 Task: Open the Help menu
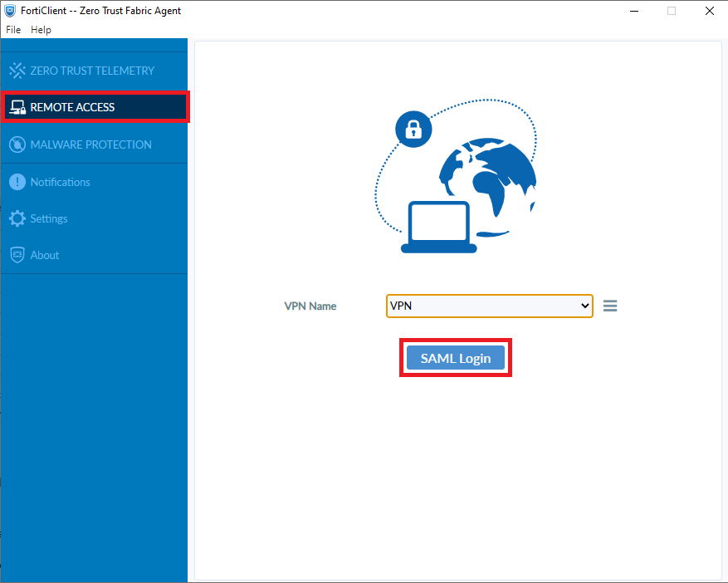[41, 30]
